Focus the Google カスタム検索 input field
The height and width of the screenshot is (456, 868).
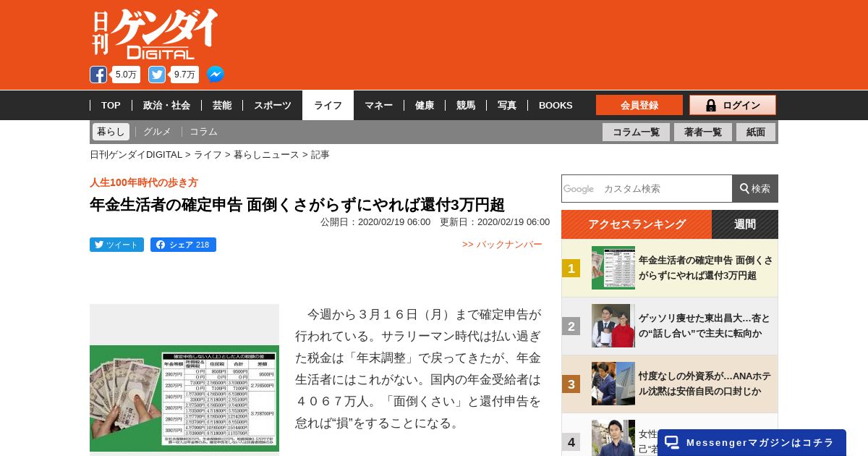pyautogui.click(x=647, y=188)
